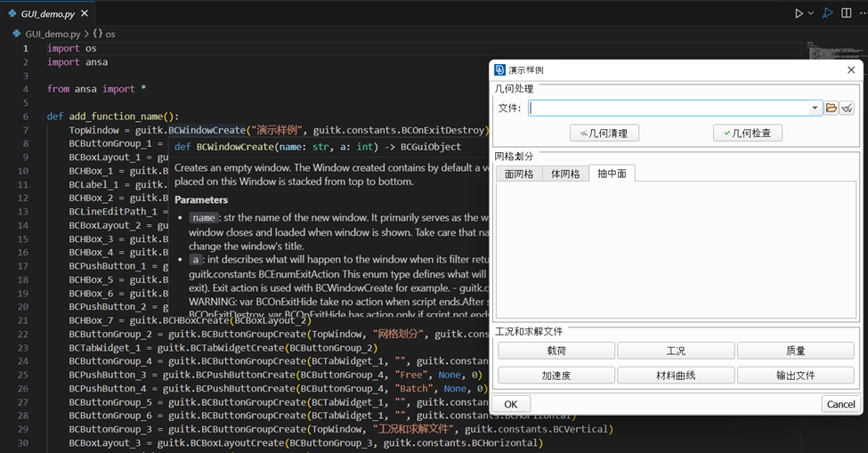
Task: Split the editor with the split icon
Action: pos(847,12)
